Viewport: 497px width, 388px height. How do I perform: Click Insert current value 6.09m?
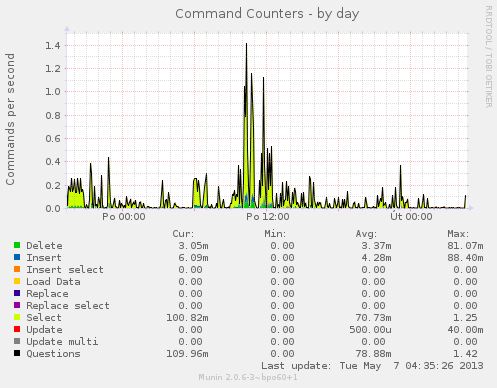point(193,258)
